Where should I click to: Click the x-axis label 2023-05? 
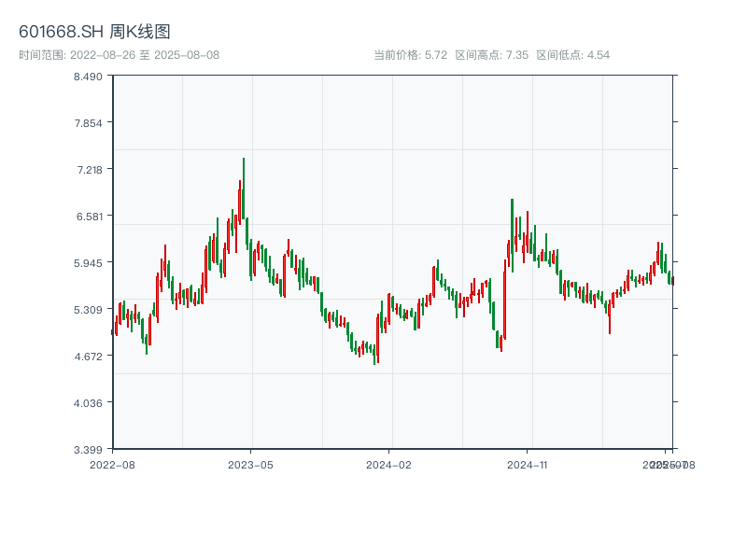coord(250,465)
